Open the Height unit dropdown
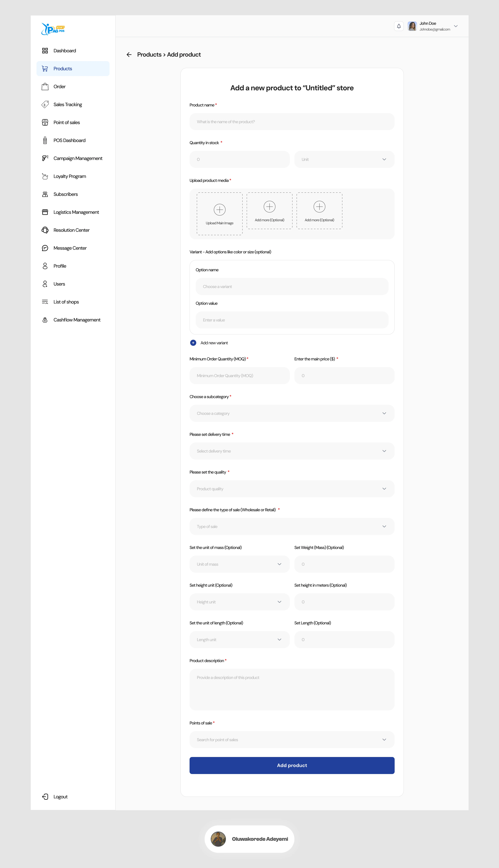Screen dimensions: 499x868 [x=240, y=602]
